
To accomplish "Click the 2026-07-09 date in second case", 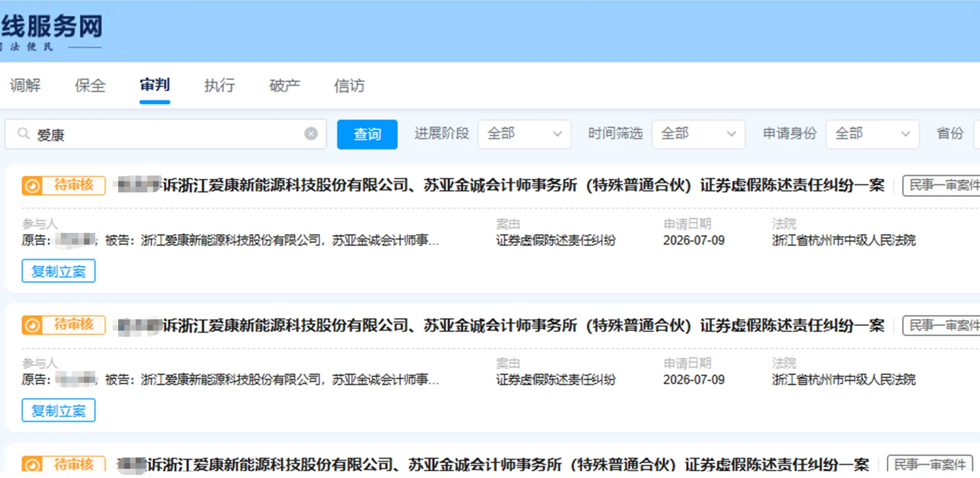I will 694,380.
